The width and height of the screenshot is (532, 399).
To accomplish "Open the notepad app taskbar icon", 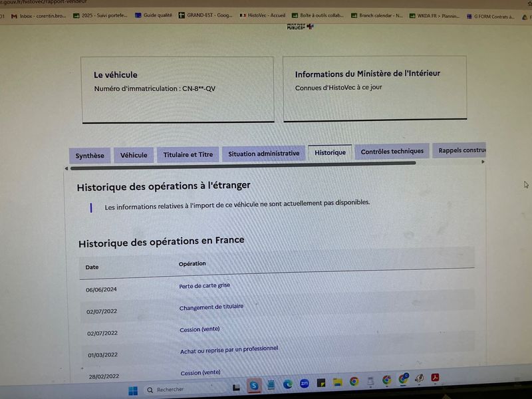I will [271, 384].
